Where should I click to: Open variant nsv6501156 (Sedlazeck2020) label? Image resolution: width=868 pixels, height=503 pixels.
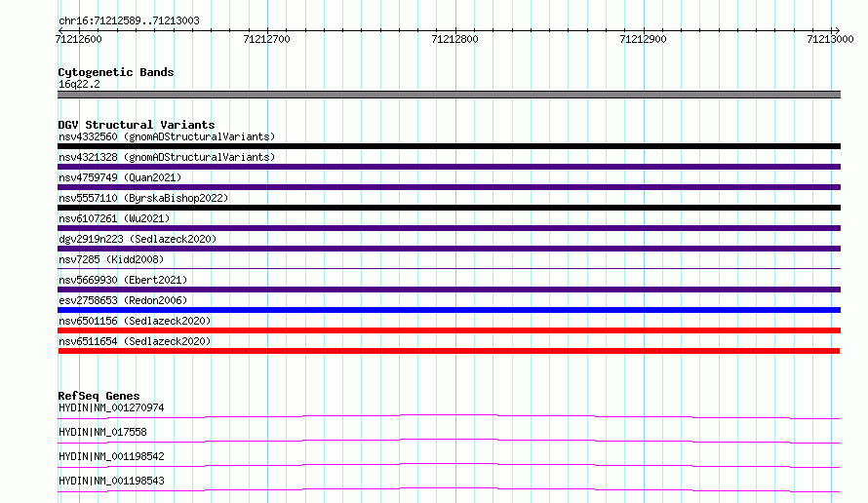pos(135,321)
